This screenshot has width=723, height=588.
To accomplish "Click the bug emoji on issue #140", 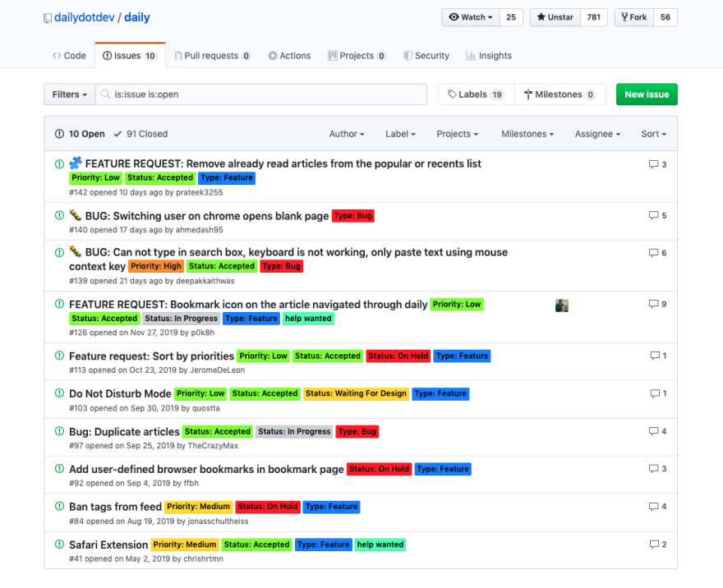I will tap(76, 215).
